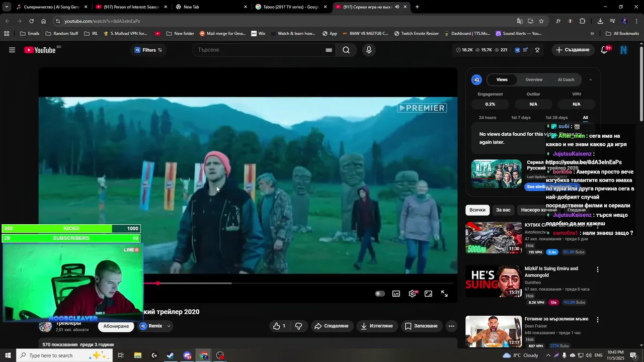
Task: Toggle subtitles in the video player
Action: coord(396,294)
